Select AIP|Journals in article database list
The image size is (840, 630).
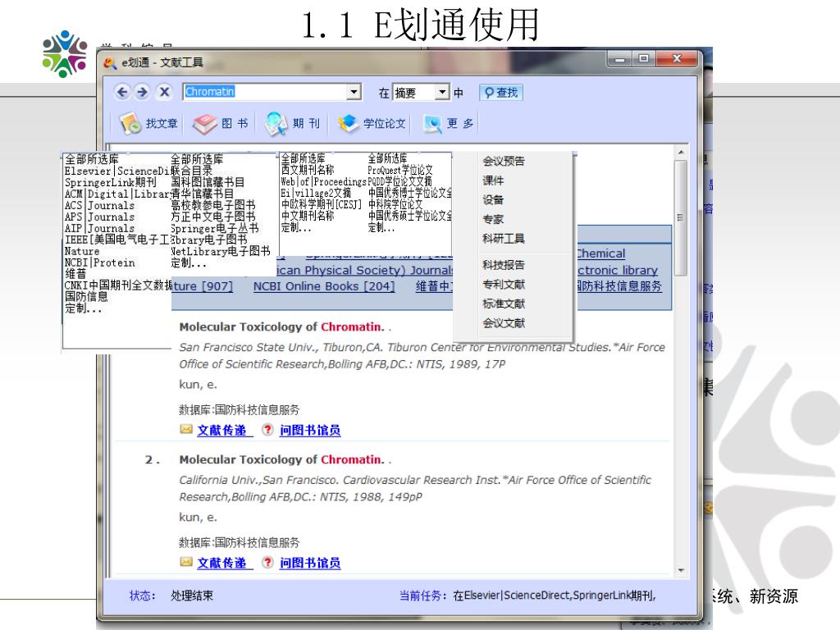point(99,228)
